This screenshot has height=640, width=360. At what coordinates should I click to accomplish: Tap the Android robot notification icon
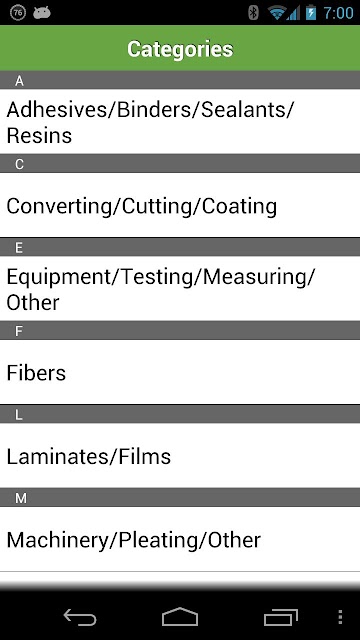tap(42, 13)
